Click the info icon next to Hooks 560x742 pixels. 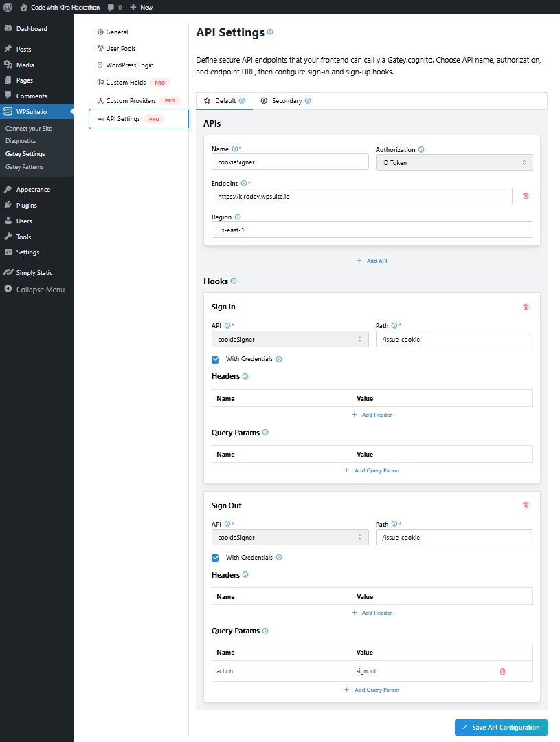234,281
